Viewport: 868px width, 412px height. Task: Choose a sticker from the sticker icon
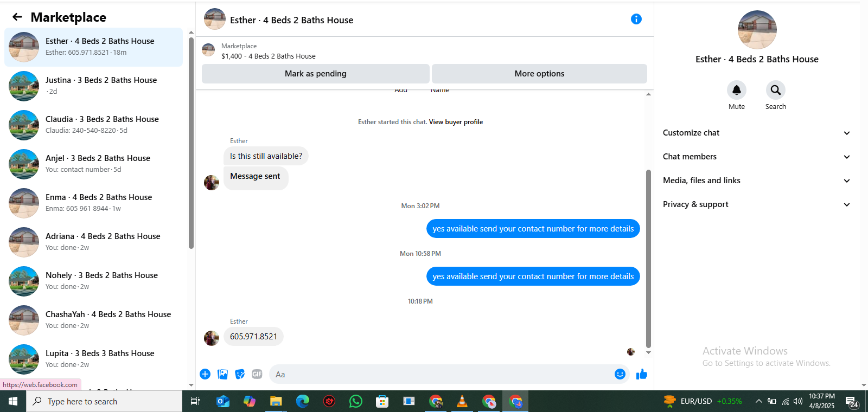[x=240, y=374]
